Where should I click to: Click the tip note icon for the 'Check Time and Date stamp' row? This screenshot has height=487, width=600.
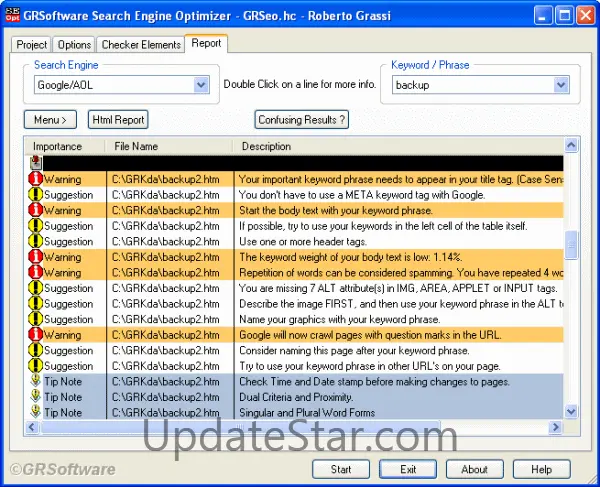click(36, 381)
